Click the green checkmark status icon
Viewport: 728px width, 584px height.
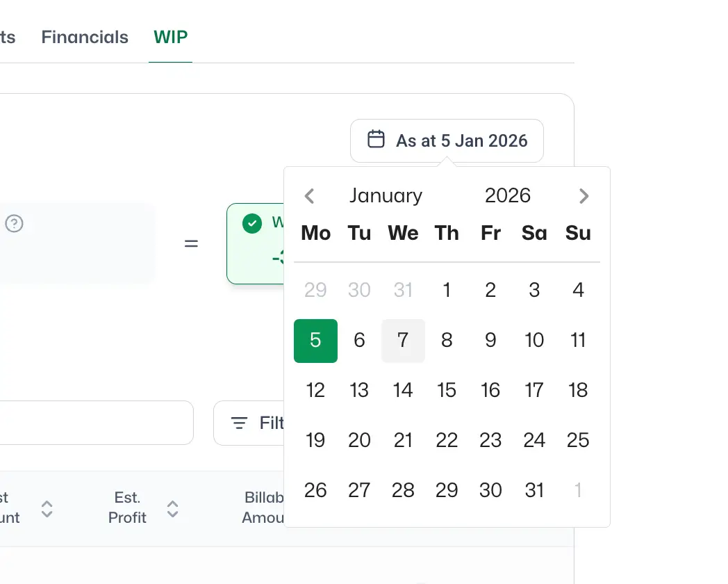click(x=252, y=223)
